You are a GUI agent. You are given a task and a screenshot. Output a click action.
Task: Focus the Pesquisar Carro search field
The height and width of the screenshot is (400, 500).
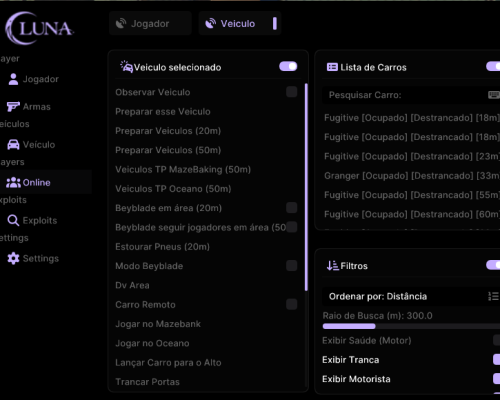[x=411, y=95]
